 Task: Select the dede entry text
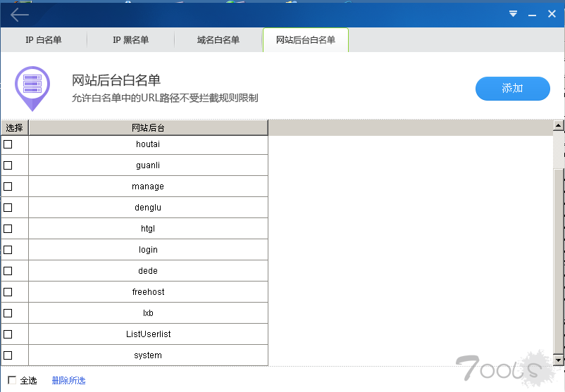[148, 271]
